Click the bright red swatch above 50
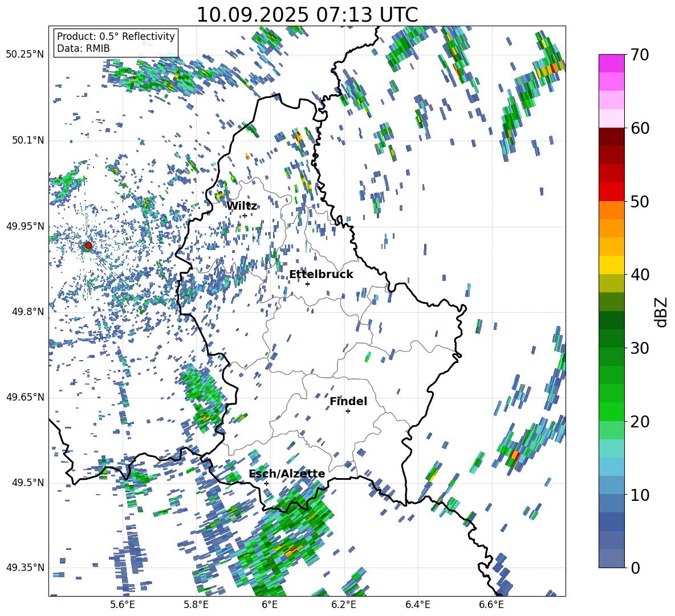Screen dimensions: 675x616 point(611,192)
